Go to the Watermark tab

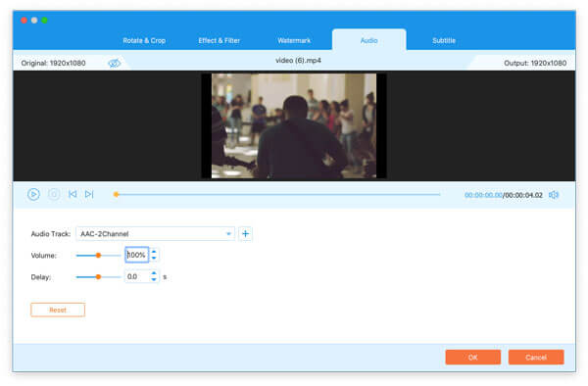pyautogui.click(x=294, y=40)
